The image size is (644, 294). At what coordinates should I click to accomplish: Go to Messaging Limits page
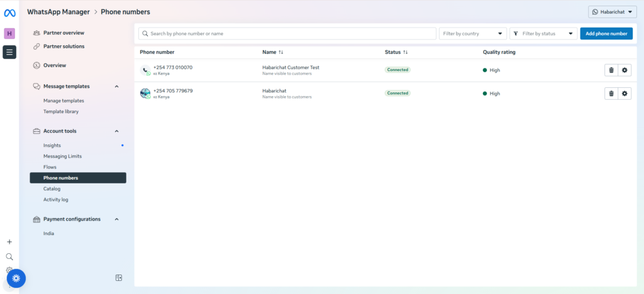[x=62, y=156]
